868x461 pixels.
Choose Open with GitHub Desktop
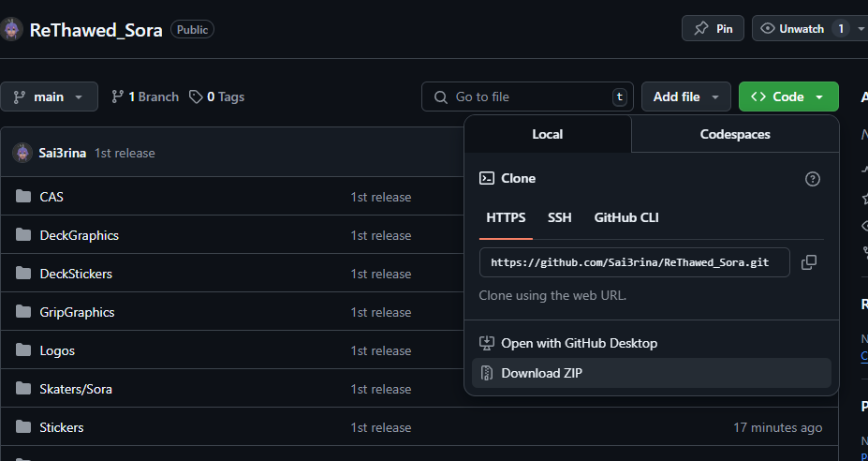tap(579, 343)
